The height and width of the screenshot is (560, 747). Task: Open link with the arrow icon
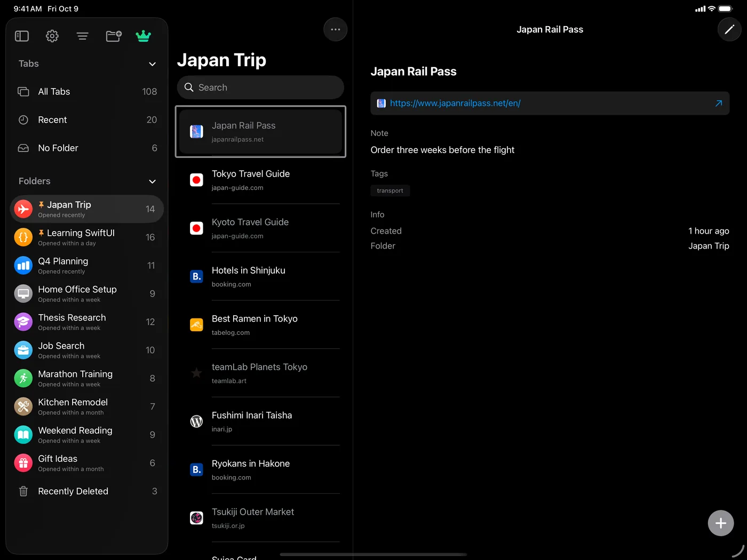(719, 103)
